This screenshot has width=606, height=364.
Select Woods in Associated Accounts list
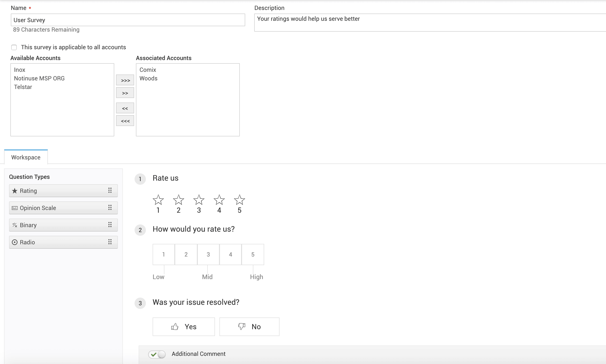click(148, 79)
